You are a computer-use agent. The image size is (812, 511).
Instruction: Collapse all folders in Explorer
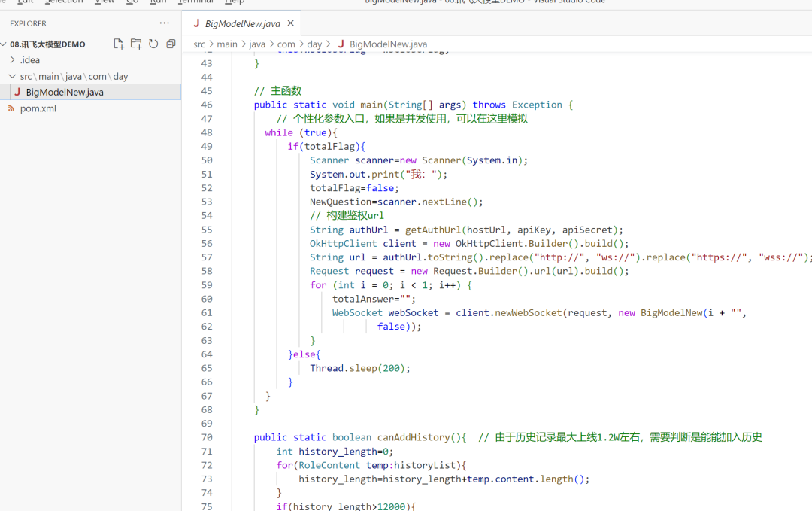coord(171,44)
